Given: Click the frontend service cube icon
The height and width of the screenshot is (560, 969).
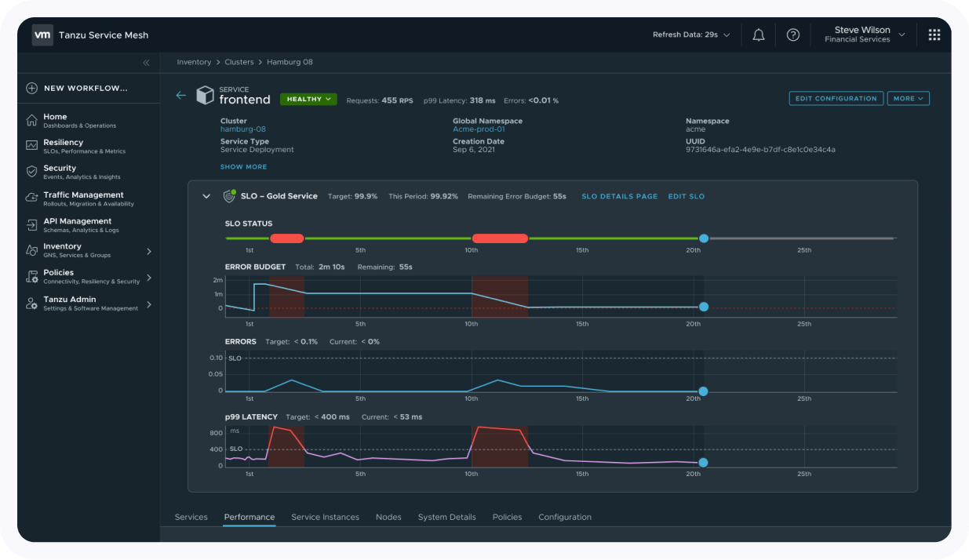Looking at the screenshot, I should (205, 95).
